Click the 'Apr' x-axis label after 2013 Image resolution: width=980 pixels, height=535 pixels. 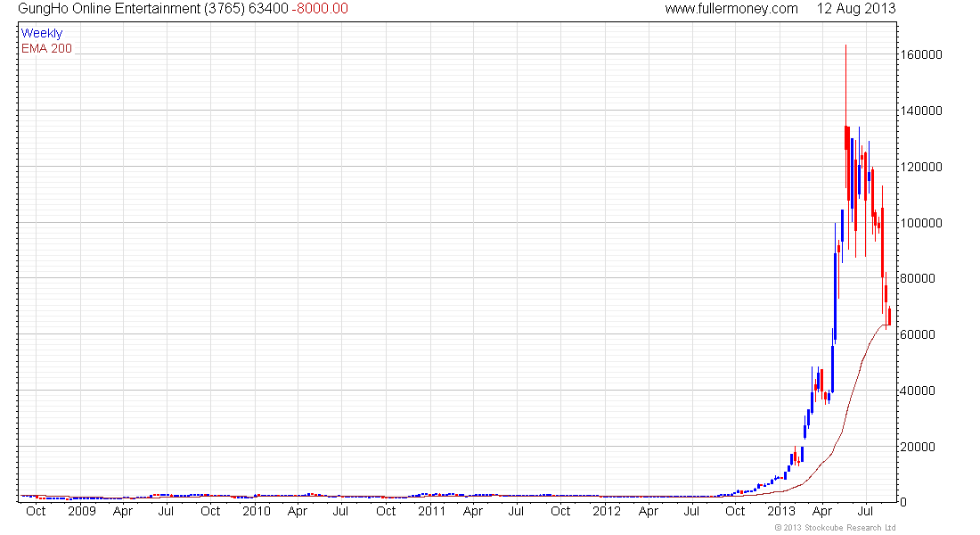click(822, 512)
